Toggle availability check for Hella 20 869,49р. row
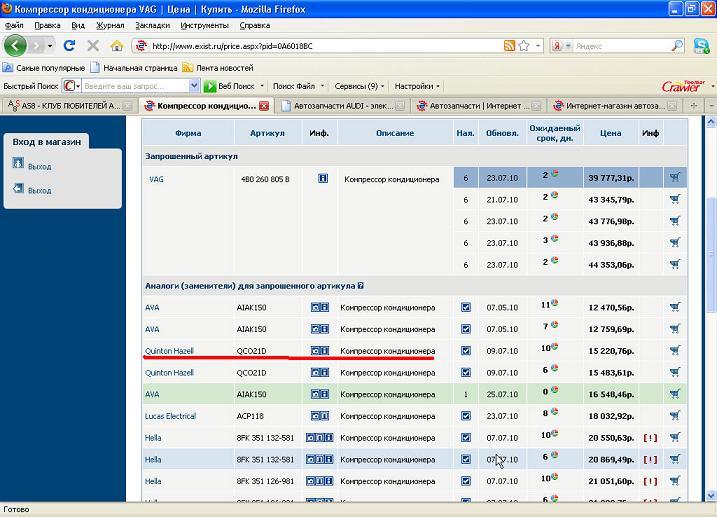The height and width of the screenshot is (517, 717). (x=466, y=459)
